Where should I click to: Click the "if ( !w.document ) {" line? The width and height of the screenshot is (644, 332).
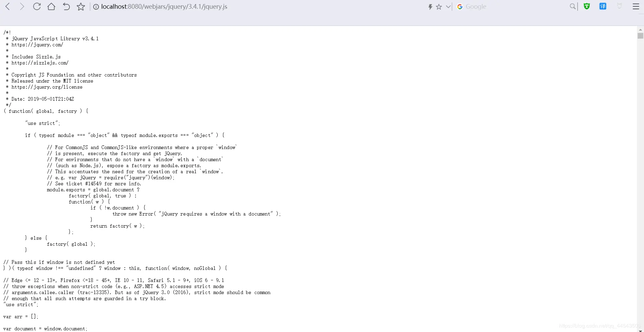(x=118, y=208)
